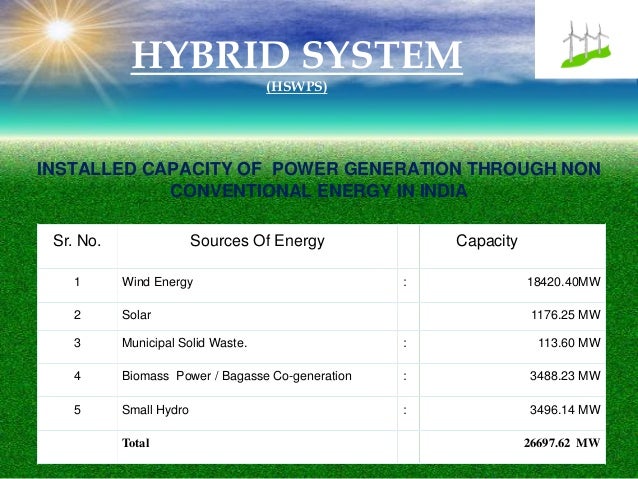The image size is (638, 479).
Task: Click serial number 3 in Municipal Solid Waste row
Action: [77, 343]
